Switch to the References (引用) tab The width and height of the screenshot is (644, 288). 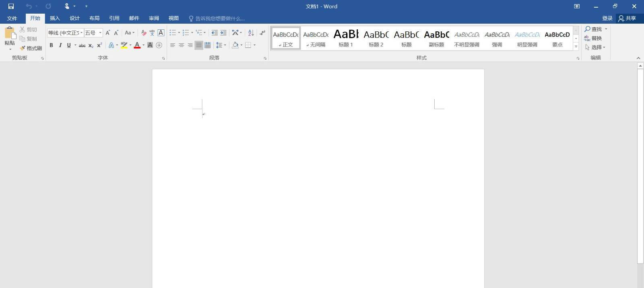114,18
